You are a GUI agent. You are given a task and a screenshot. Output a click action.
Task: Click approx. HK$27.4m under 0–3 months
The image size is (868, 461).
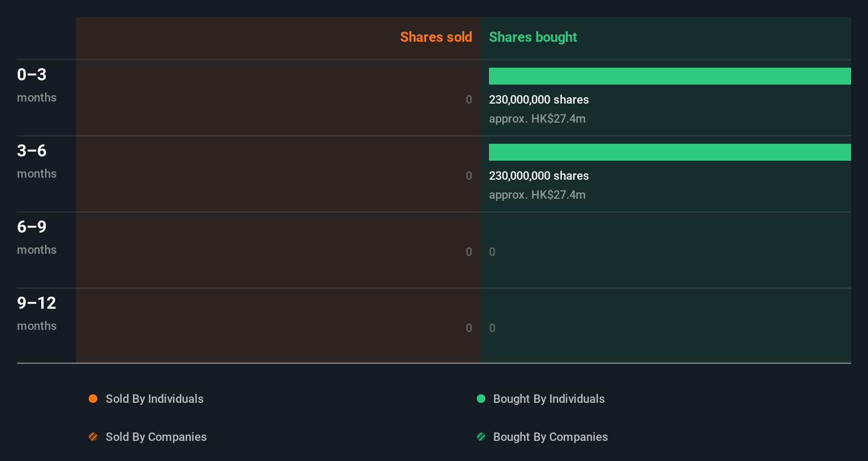[537, 118]
